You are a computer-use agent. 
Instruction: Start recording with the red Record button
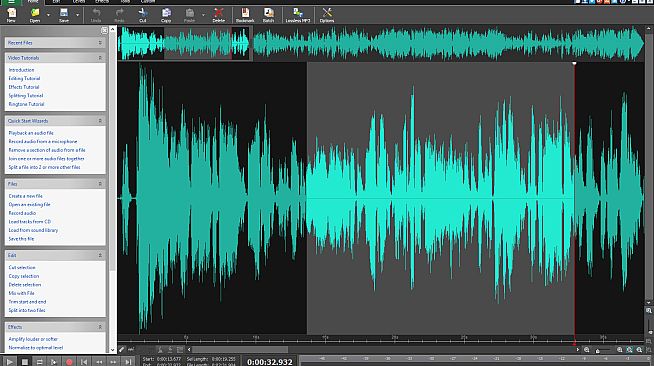tap(69, 361)
